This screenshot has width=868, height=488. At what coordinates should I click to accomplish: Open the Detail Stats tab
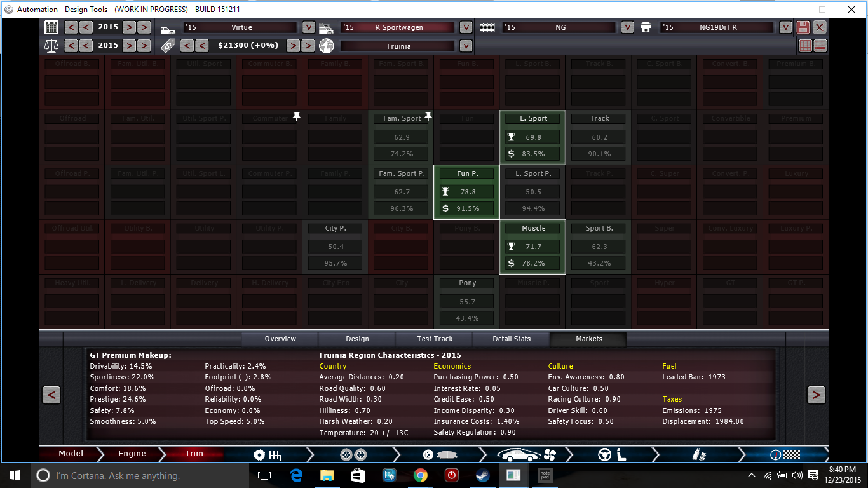coord(512,339)
